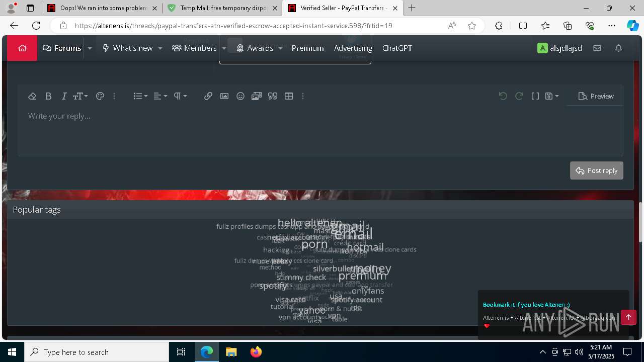Select the eraser remove-formatting tool
This screenshot has height=362, width=644.
32,96
